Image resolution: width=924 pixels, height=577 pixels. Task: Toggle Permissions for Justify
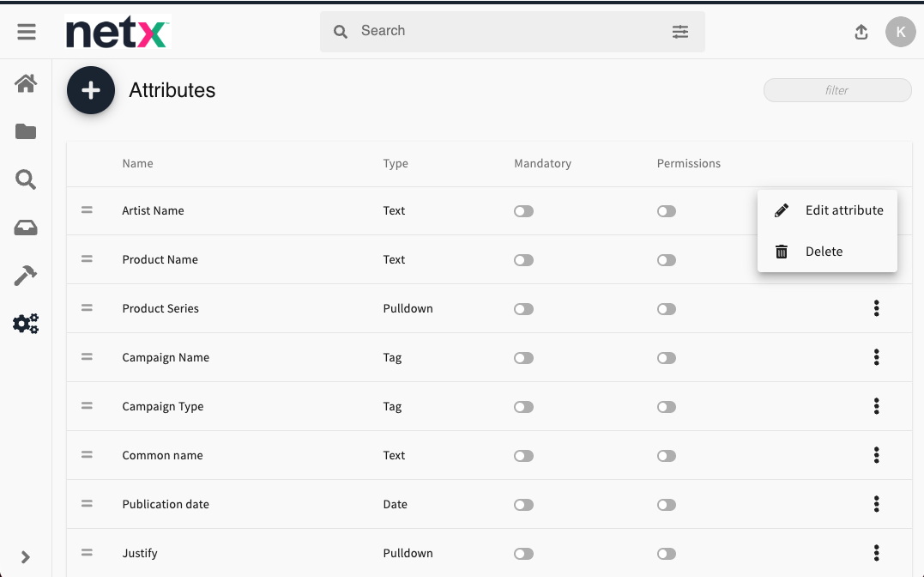667,554
